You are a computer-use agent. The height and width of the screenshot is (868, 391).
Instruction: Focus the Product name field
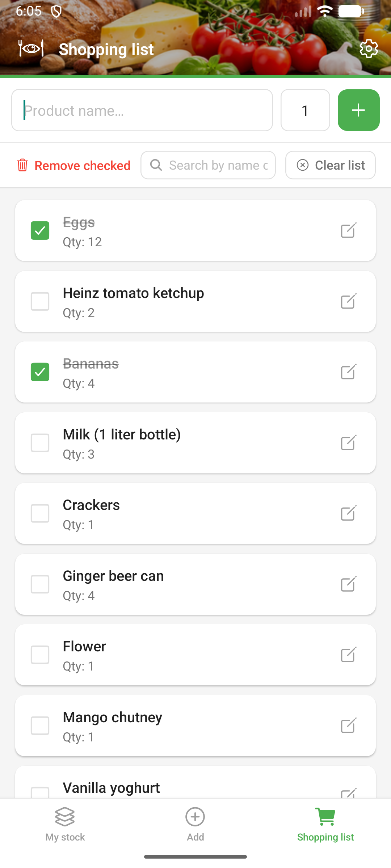(142, 110)
